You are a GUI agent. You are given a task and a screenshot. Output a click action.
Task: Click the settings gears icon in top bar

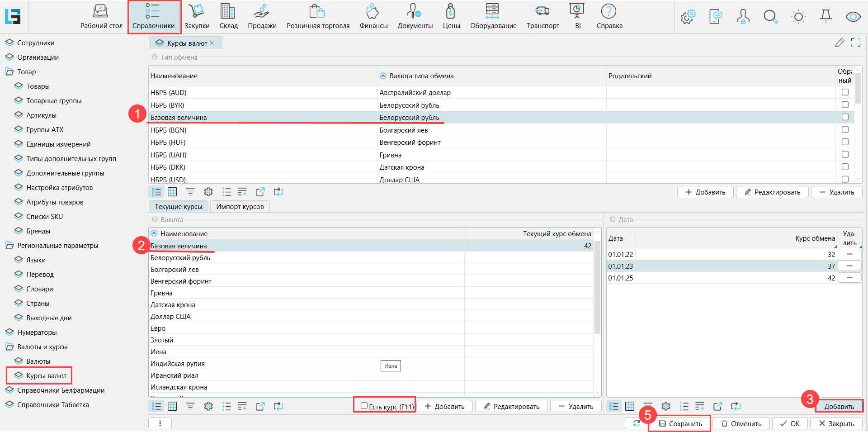[x=688, y=17]
